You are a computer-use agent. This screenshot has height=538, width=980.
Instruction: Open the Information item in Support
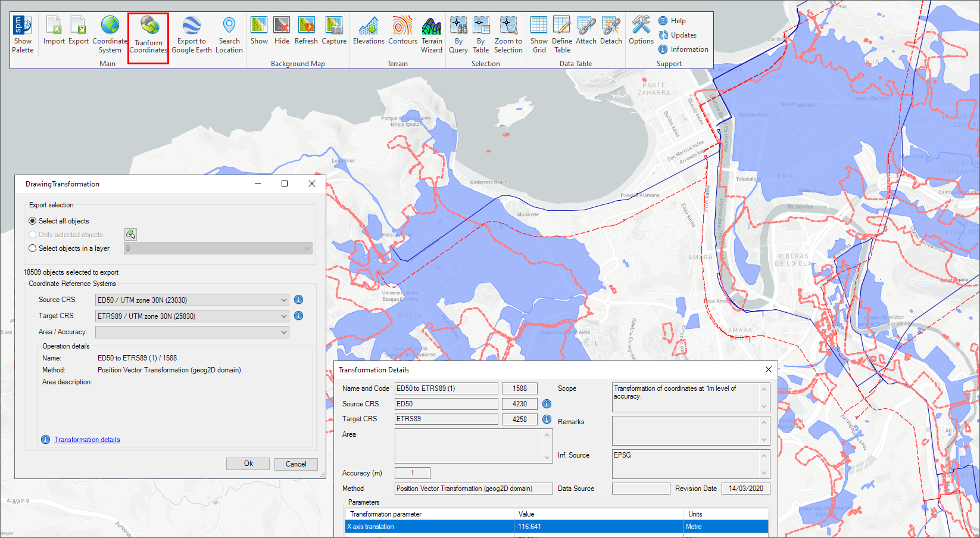pyautogui.click(x=683, y=49)
